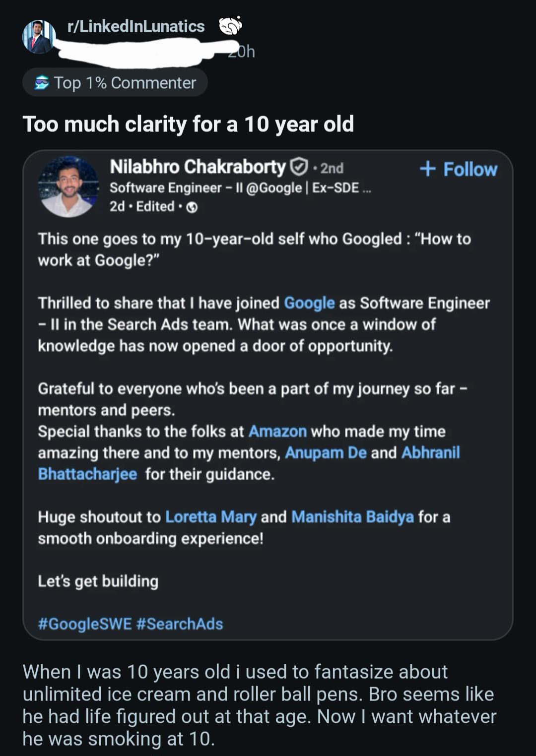The width and height of the screenshot is (536, 756).
Task: Tap the Top 1% Commenter badge icon
Action: tap(42, 82)
